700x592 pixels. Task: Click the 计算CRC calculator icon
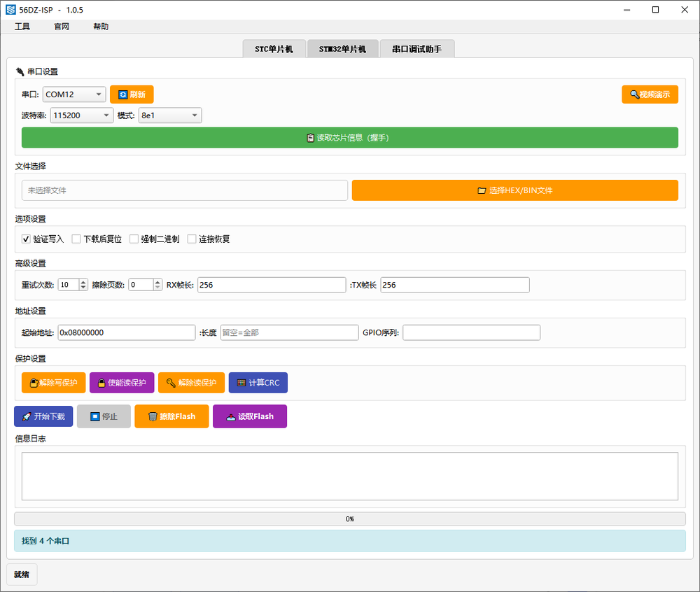(241, 383)
